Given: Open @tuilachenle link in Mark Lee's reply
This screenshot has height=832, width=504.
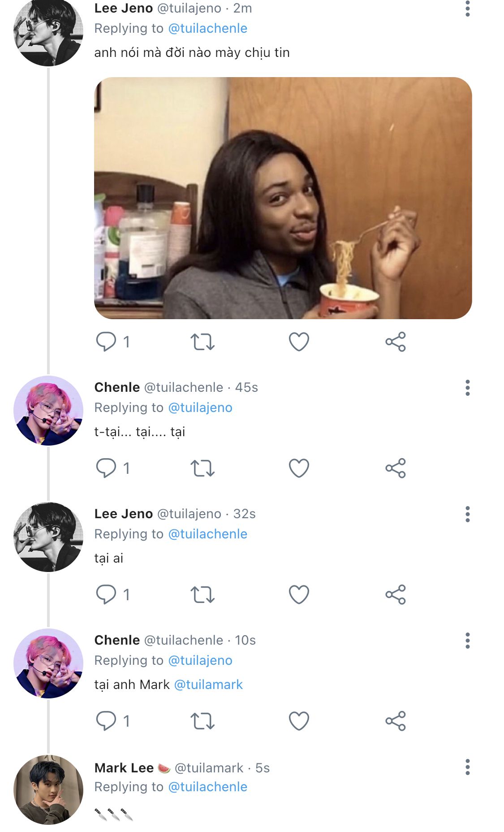Looking at the screenshot, I should 208,787.
